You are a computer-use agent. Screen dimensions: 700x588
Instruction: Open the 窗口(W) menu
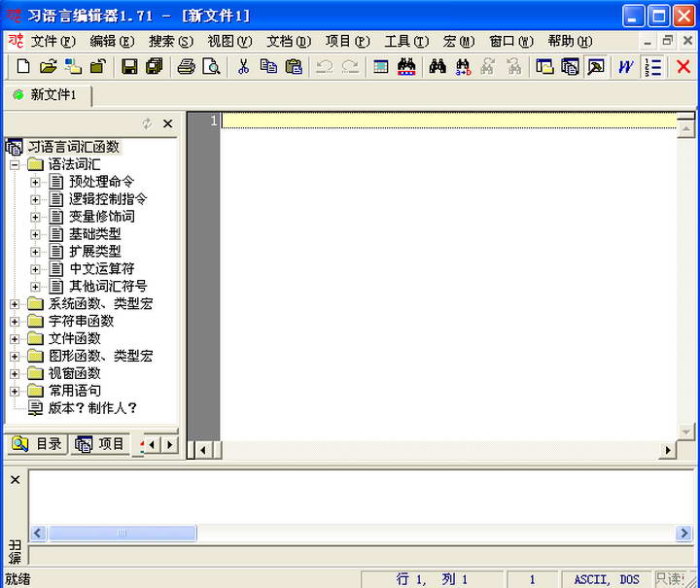click(x=511, y=42)
